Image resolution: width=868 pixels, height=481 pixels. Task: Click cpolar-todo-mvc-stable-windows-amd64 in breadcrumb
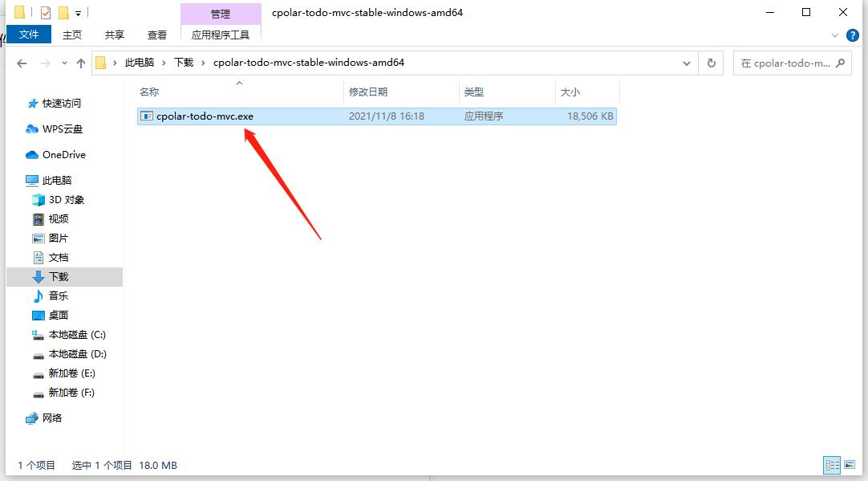click(x=309, y=63)
